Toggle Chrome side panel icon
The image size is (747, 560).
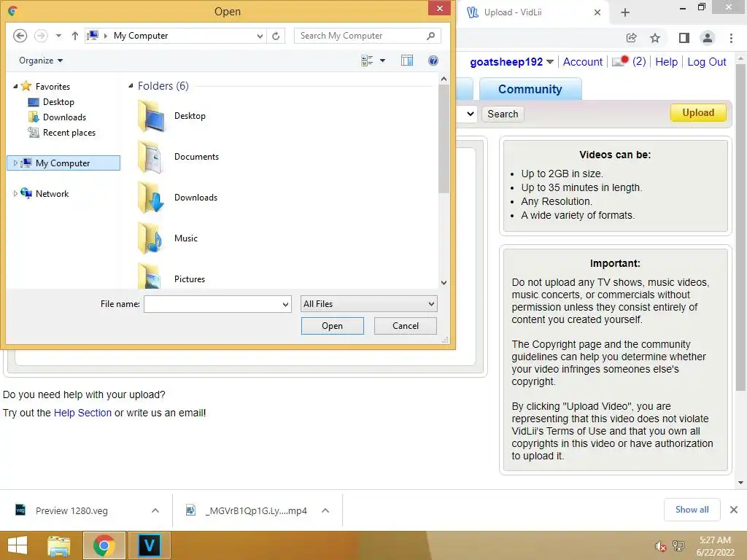[684, 38]
